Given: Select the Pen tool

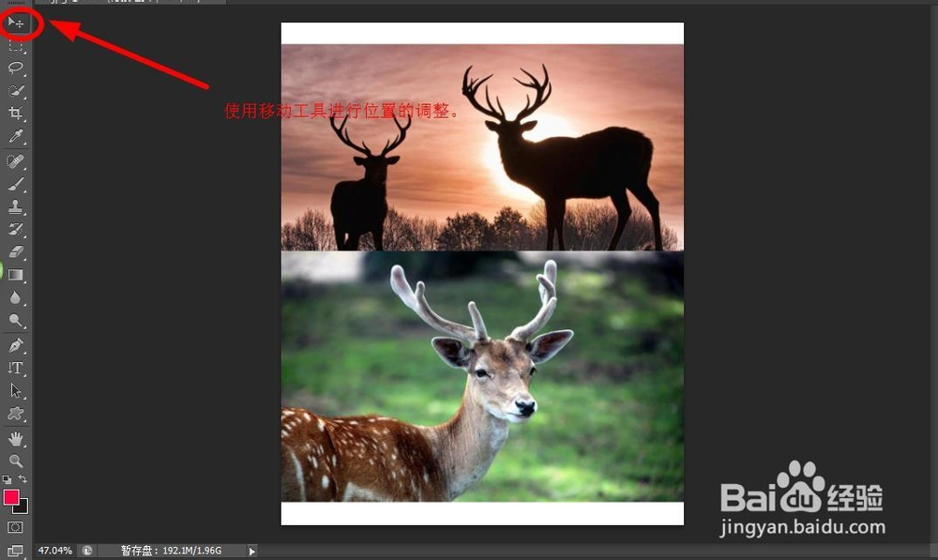Looking at the screenshot, I should 16,345.
